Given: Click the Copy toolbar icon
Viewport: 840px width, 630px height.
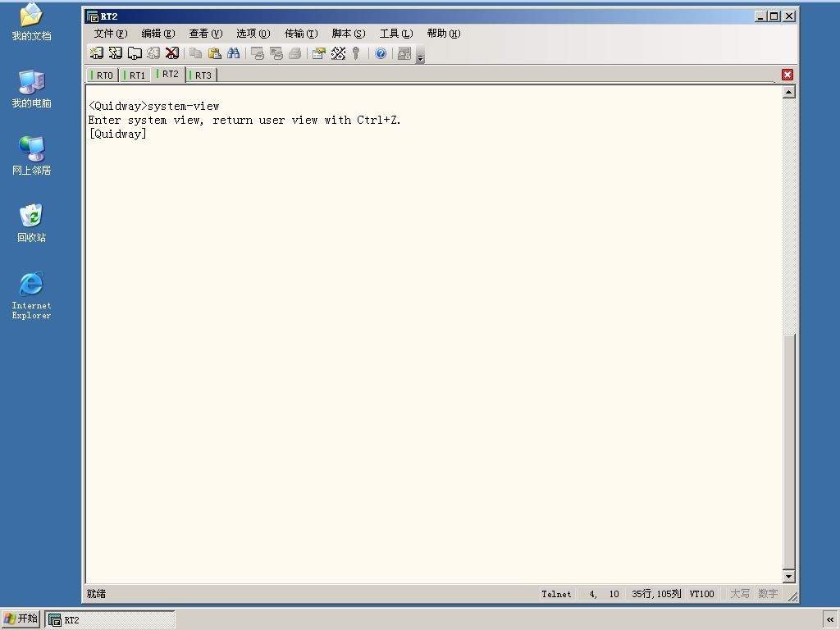Looking at the screenshot, I should [x=196, y=53].
